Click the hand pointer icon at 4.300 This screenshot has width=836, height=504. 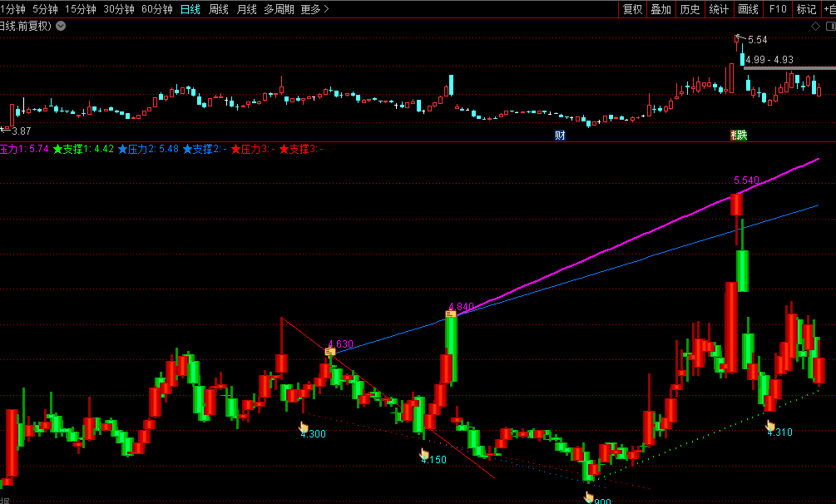[304, 427]
